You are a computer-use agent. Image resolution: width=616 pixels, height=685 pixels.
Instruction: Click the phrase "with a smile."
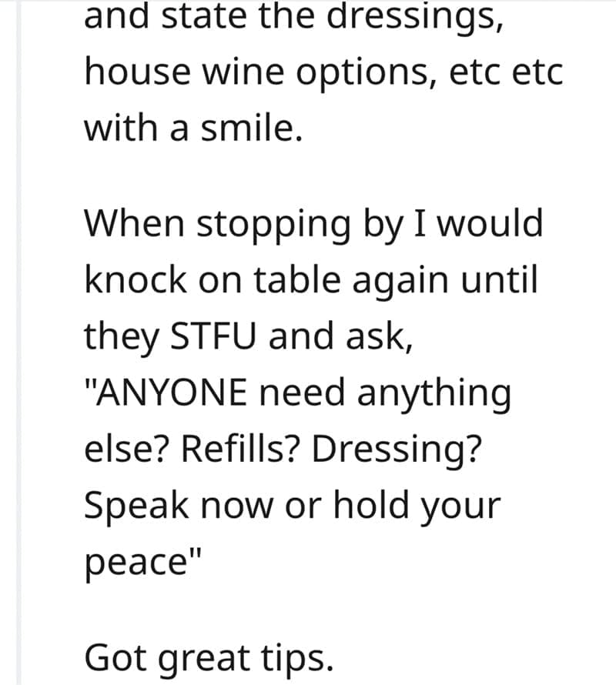tap(189, 128)
